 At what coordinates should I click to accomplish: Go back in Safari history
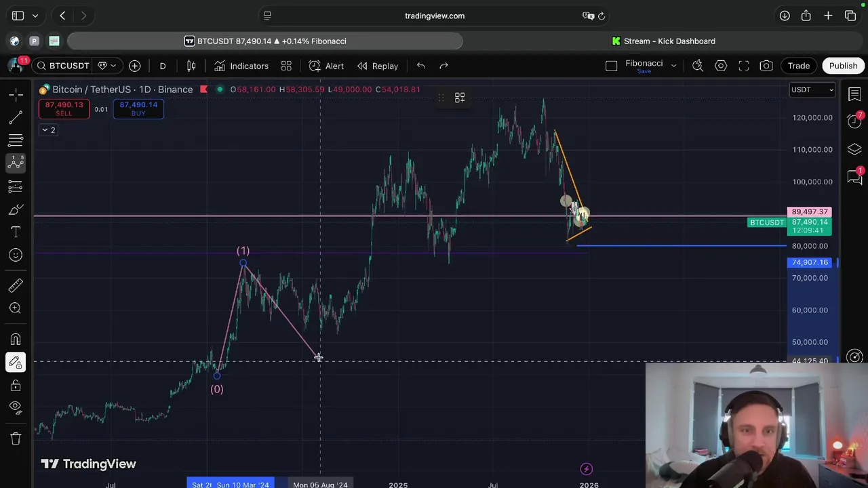click(62, 16)
